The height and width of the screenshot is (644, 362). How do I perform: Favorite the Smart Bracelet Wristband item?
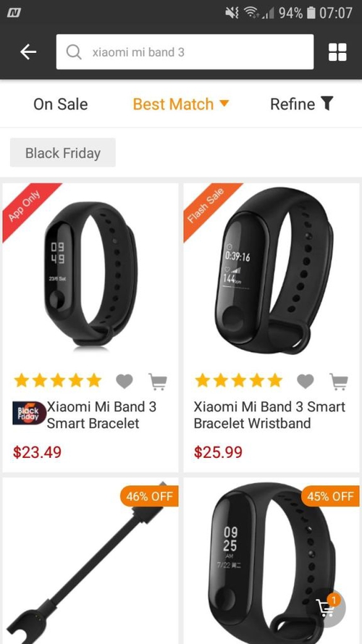306,381
